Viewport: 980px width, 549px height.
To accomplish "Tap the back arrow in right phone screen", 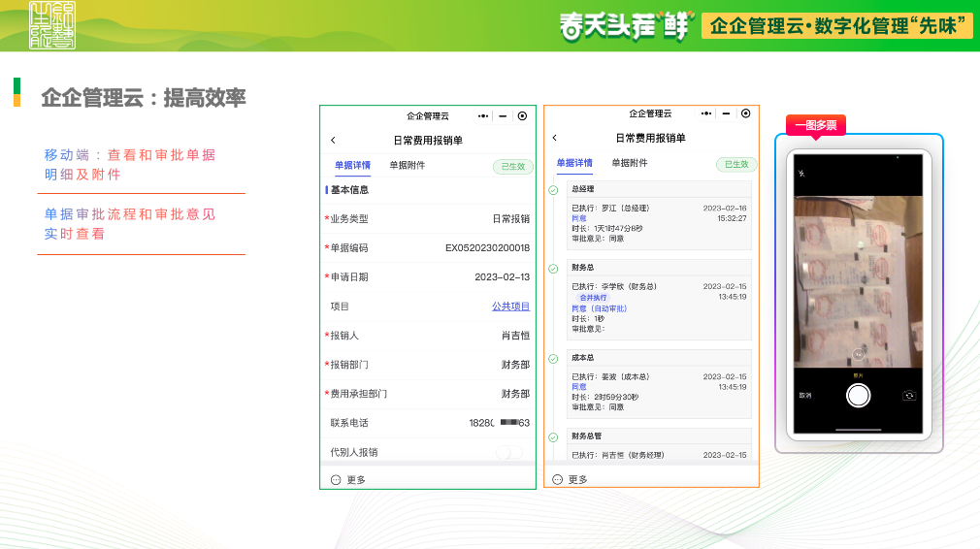I will click(555, 139).
